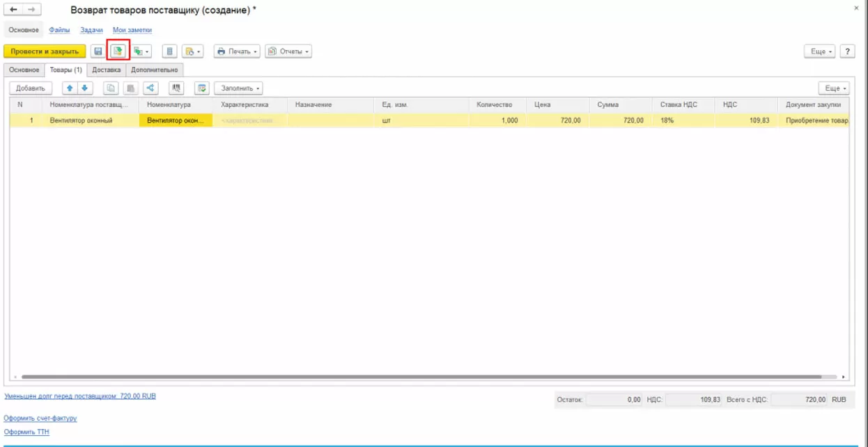Click the Остаток total field
The image size is (868, 447).
(614, 400)
